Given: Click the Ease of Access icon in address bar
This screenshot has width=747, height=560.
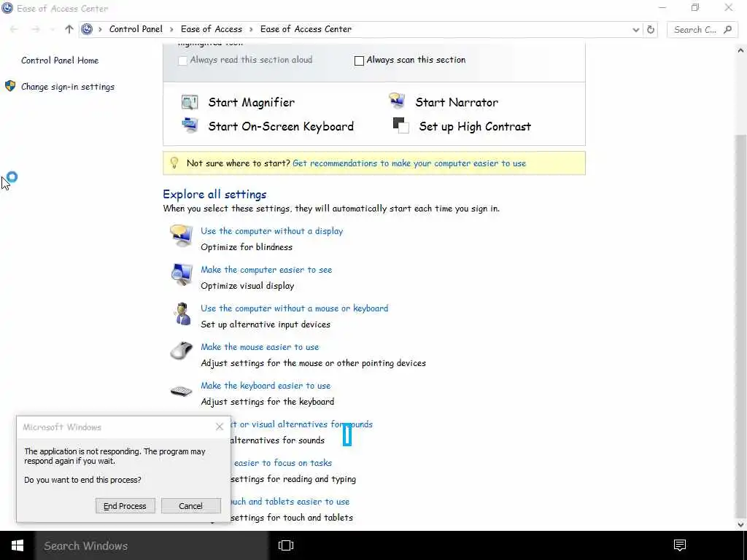Looking at the screenshot, I should tap(87, 29).
